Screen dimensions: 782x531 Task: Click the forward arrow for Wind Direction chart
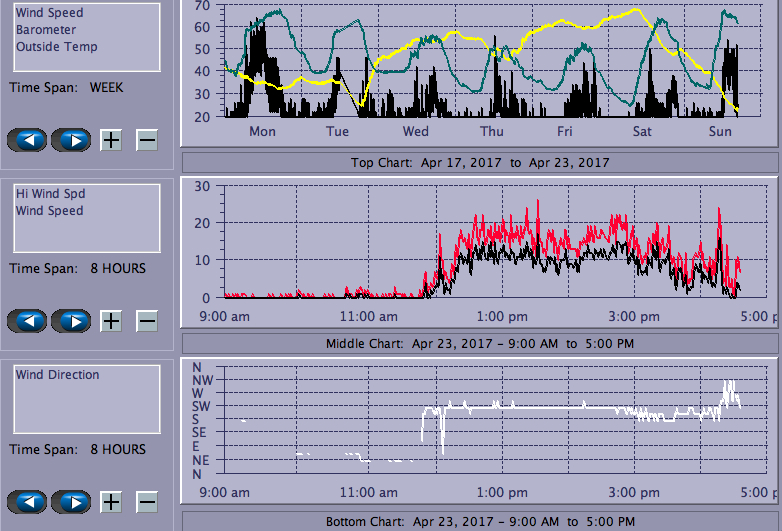click(71, 502)
